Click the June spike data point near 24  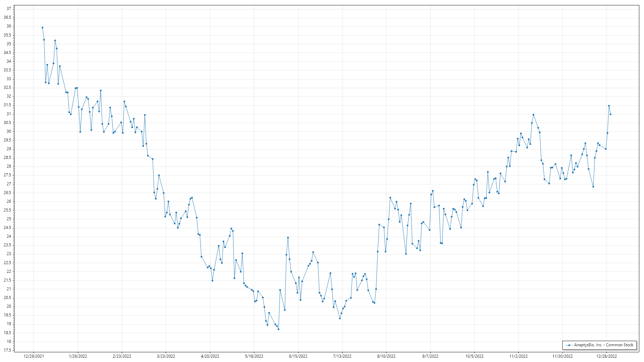(288, 238)
